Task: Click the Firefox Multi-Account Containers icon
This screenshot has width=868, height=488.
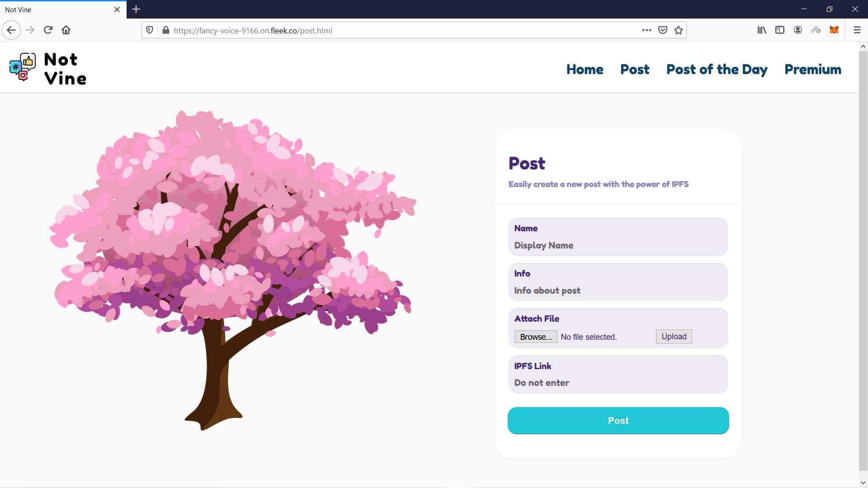Action: (x=816, y=30)
